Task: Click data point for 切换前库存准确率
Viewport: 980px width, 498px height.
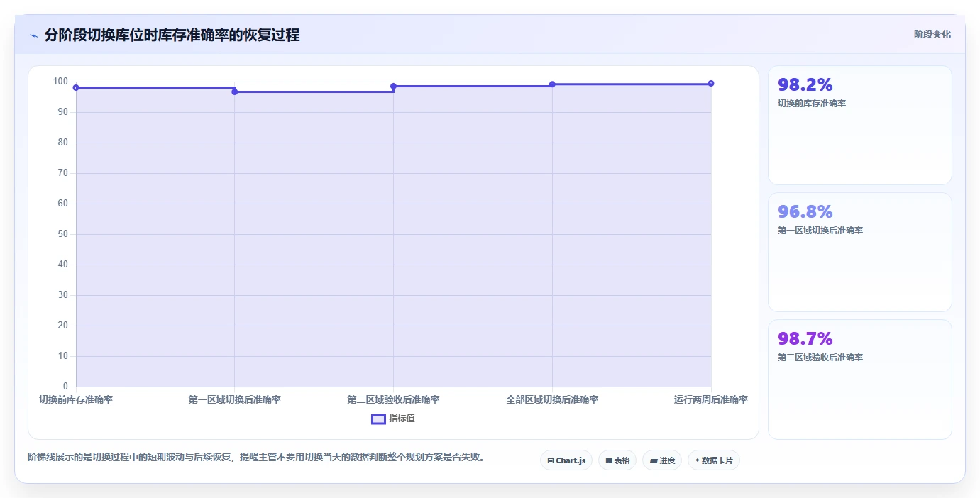Action: (76, 87)
